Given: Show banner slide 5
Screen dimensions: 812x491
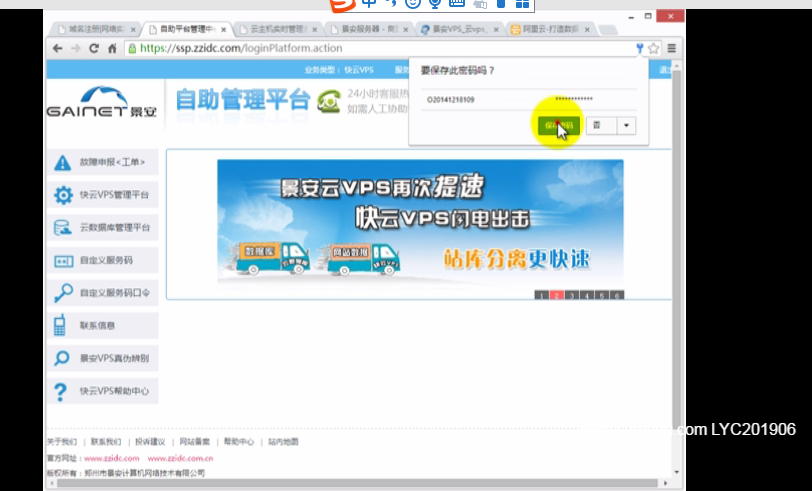Looking at the screenshot, I should (x=602, y=295).
